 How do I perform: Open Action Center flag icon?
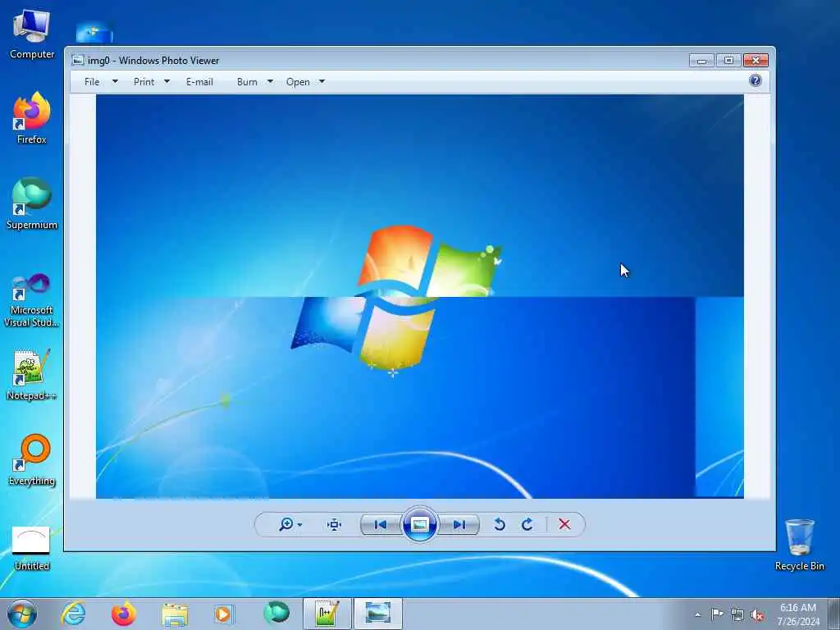pos(717,614)
